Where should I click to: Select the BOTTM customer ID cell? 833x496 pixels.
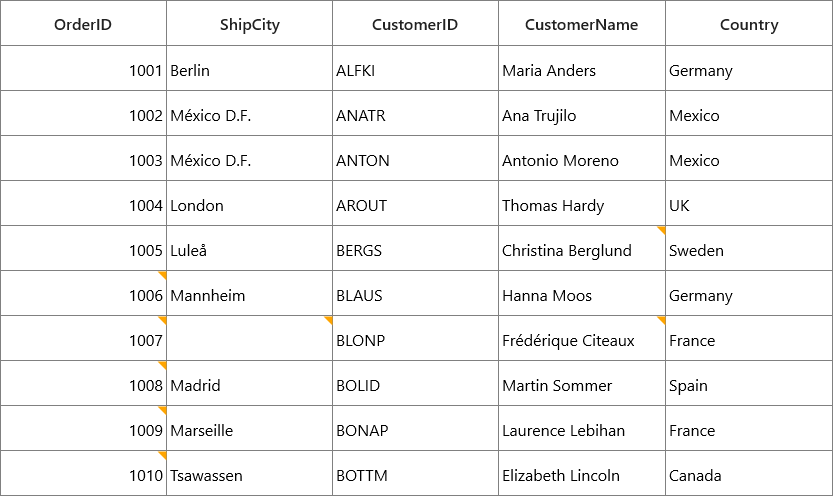(x=415, y=474)
